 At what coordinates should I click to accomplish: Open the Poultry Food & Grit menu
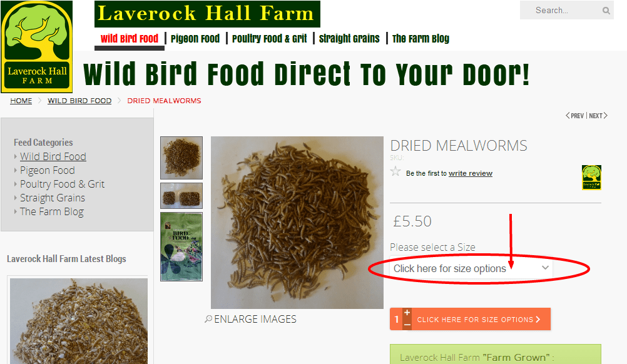pos(269,38)
